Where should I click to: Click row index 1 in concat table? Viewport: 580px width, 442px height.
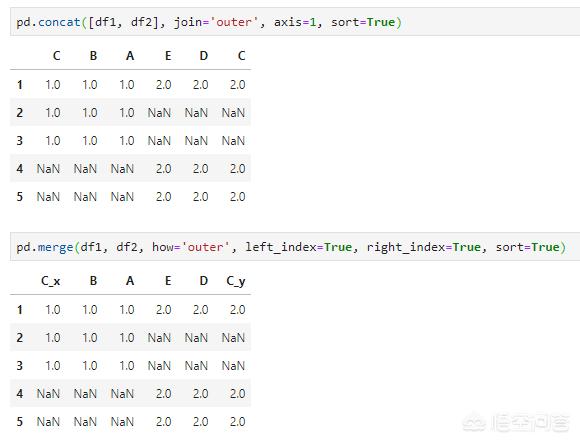pos(20,85)
